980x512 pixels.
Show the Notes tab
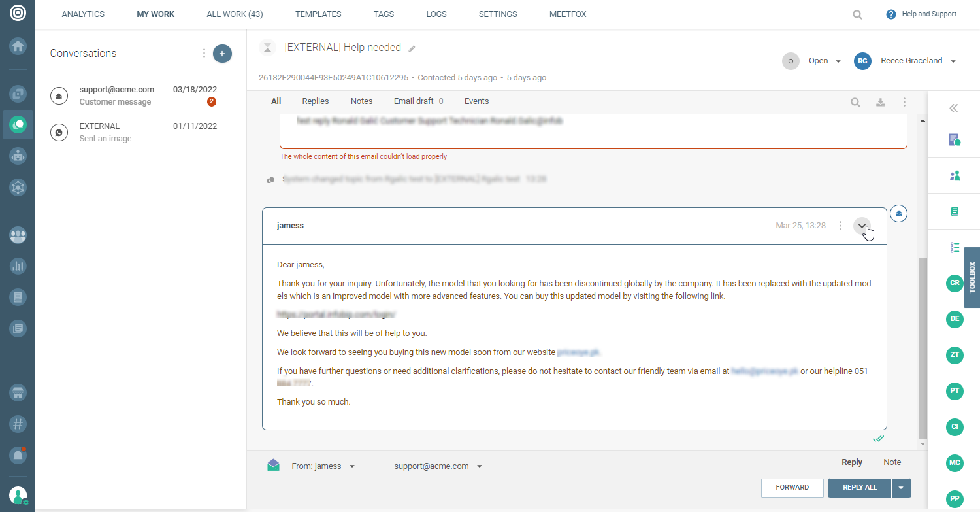pos(361,101)
